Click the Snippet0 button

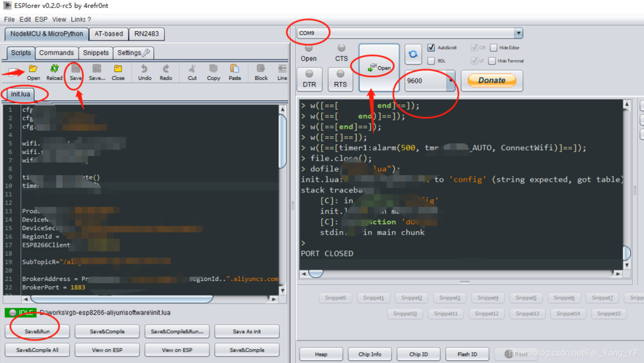point(336,298)
